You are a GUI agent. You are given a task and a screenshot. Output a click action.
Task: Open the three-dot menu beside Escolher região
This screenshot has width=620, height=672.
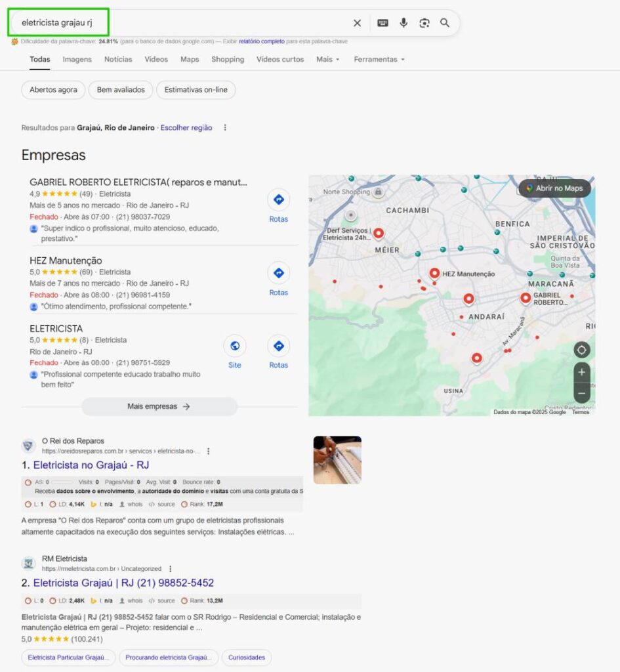pyautogui.click(x=225, y=128)
